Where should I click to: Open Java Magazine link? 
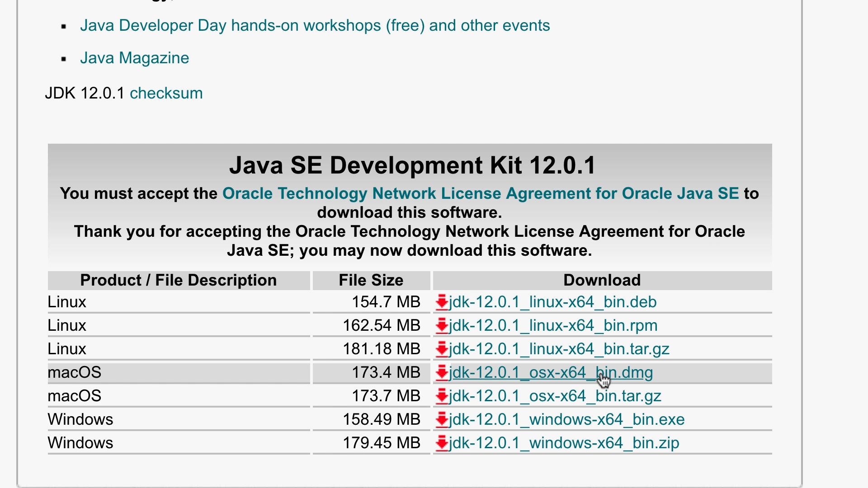tap(134, 58)
